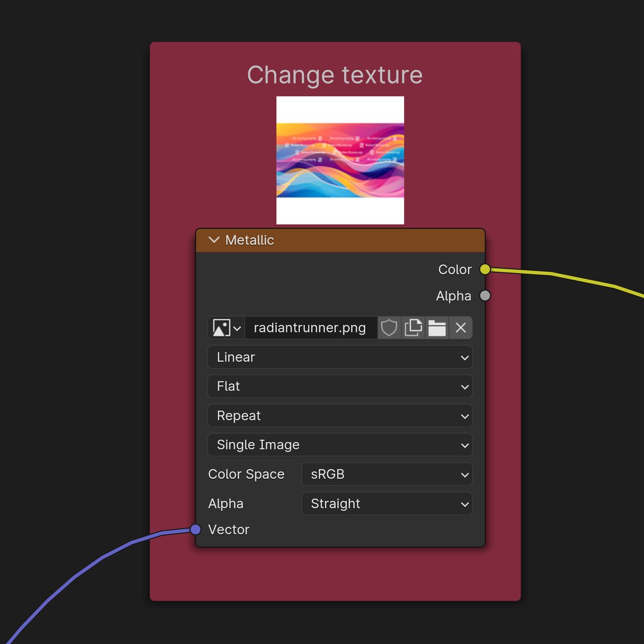Image resolution: width=644 pixels, height=644 pixels.
Task: Open the image datablock browser icon
Action: pyautogui.click(x=227, y=328)
